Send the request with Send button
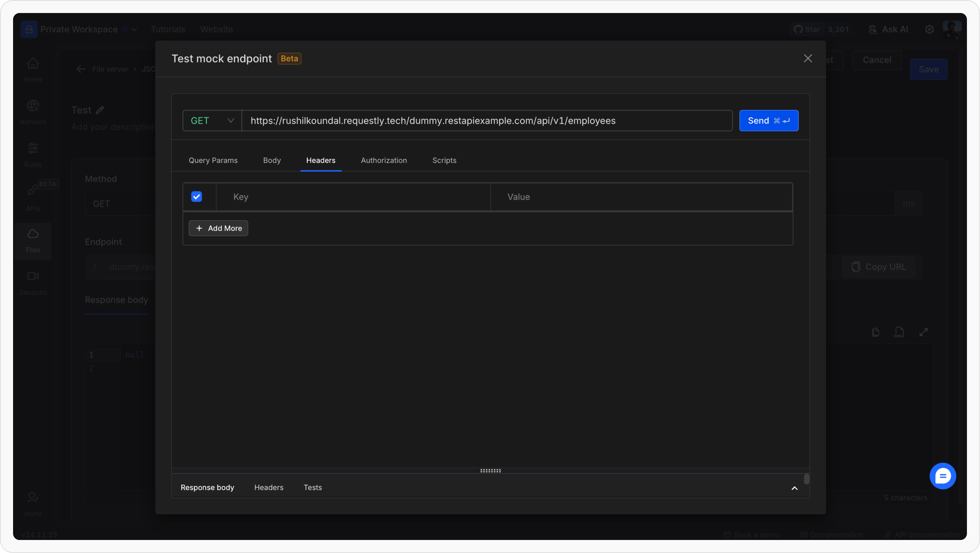980x553 pixels. click(x=768, y=121)
